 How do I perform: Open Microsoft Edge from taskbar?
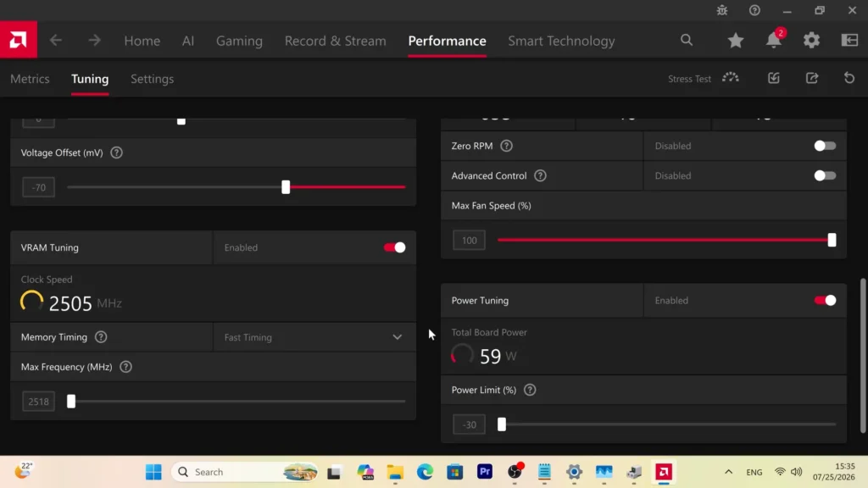click(426, 472)
